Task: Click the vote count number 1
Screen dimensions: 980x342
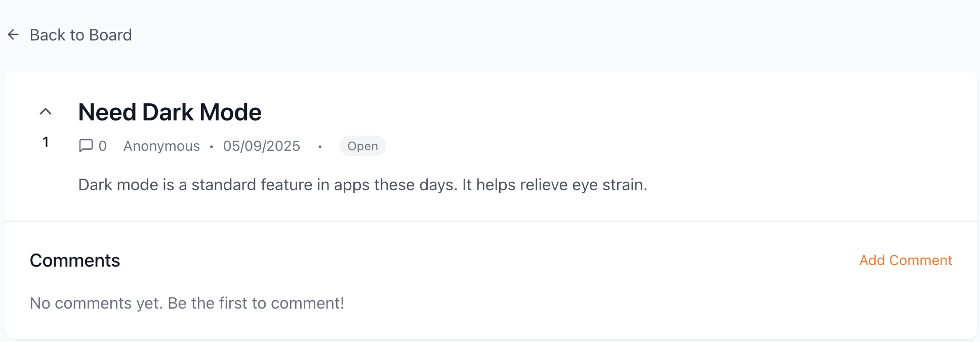Action: click(x=46, y=142)
